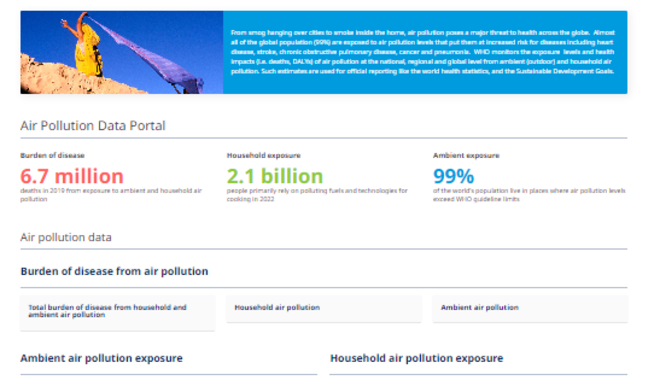
Task: Select the Air pollution data heading
Action: [66, 237]
